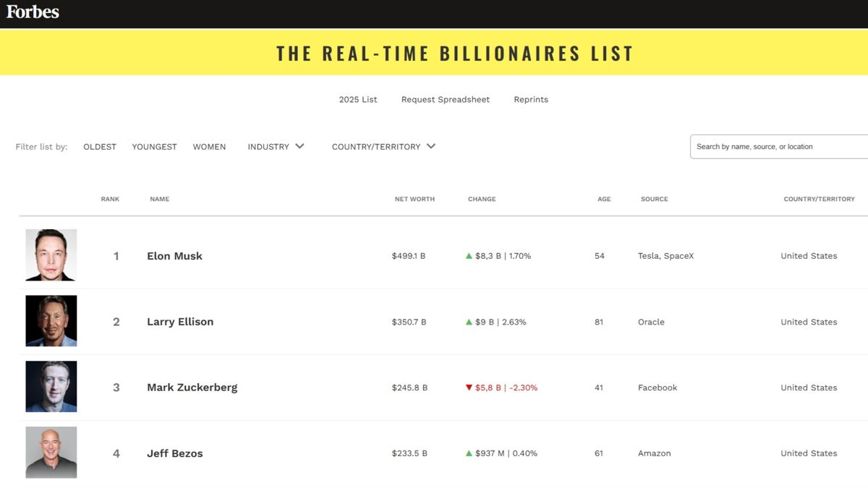Viewport: 868px width, 488px height.
Task: Click the search by name field
Action: (778, 147)
